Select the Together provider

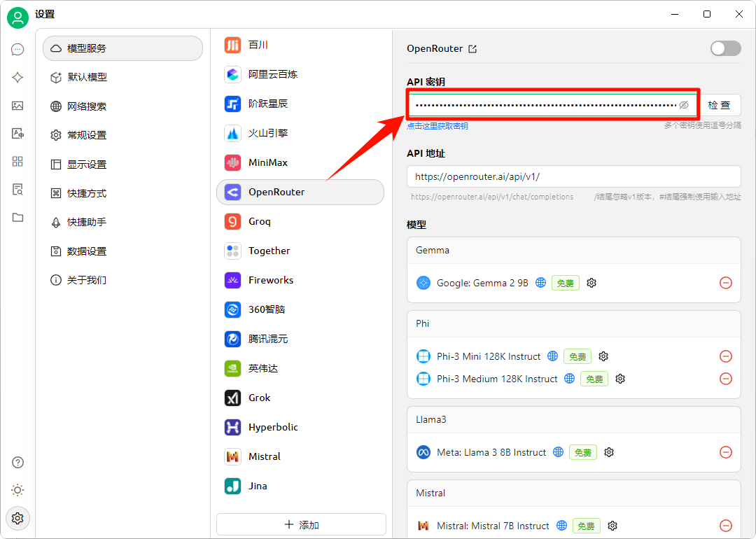coord(300,251)
